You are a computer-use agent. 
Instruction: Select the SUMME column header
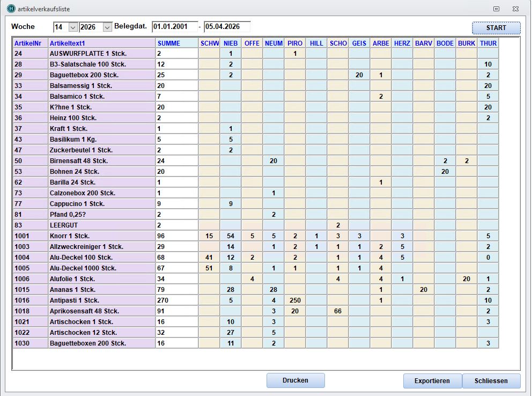176,43
